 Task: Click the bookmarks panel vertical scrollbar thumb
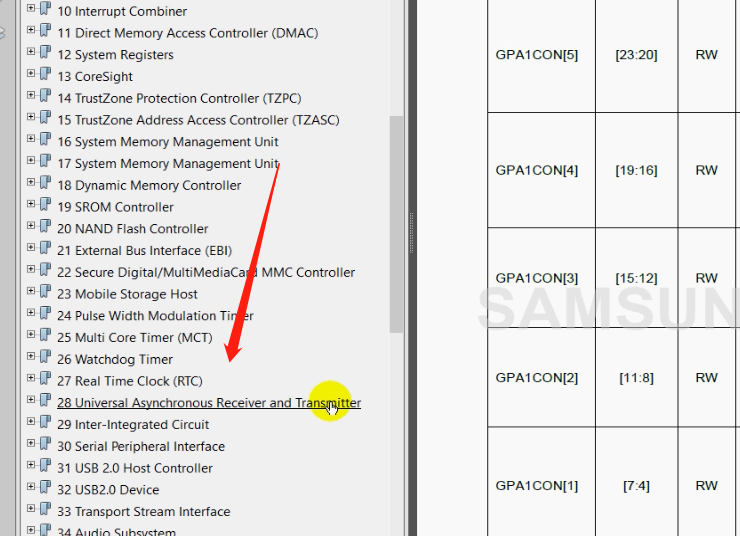coord(396,220)
